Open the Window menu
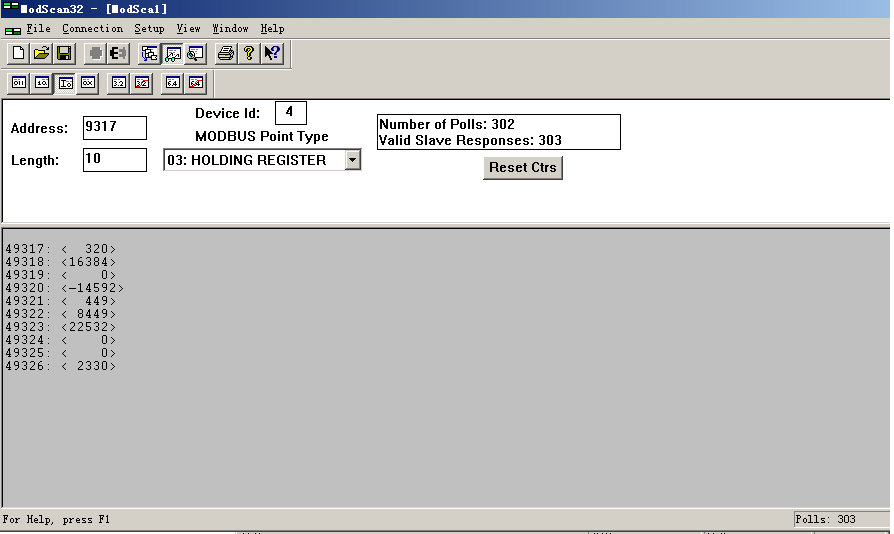894x534 pixels. 230,29
